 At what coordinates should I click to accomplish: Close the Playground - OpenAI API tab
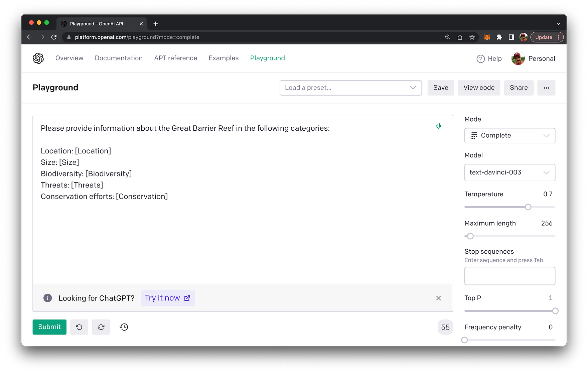click(141, 24)
